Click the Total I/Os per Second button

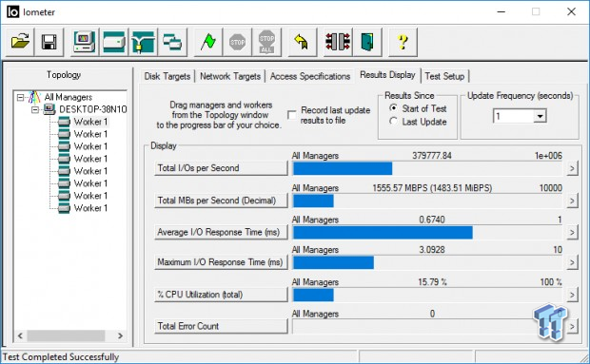[x=221, y=168]
